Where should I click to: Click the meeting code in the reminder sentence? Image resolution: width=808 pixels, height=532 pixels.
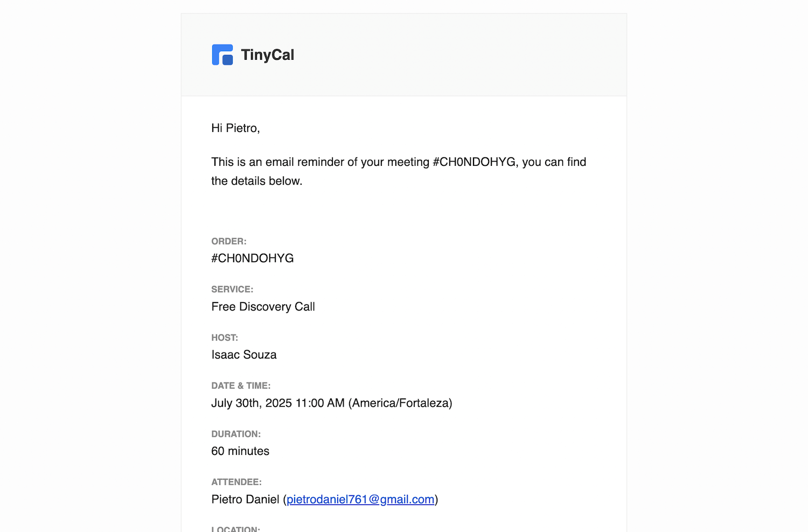tap(474, 162)
